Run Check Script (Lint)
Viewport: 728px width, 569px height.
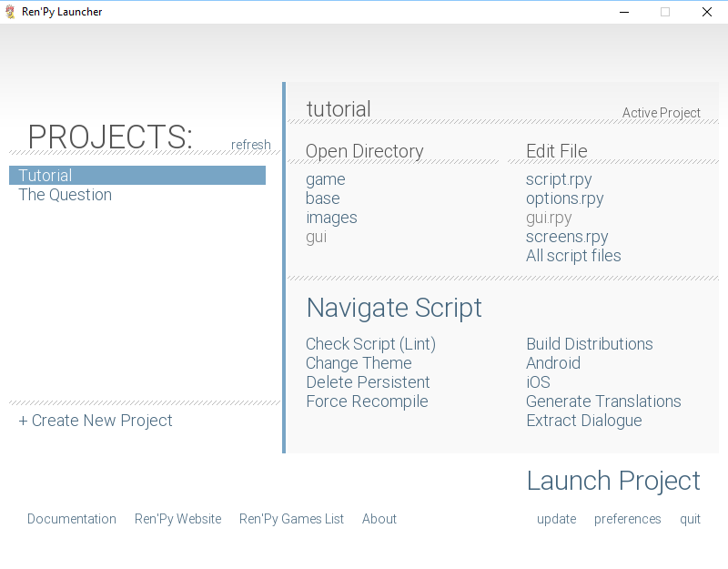coord(371,344)
